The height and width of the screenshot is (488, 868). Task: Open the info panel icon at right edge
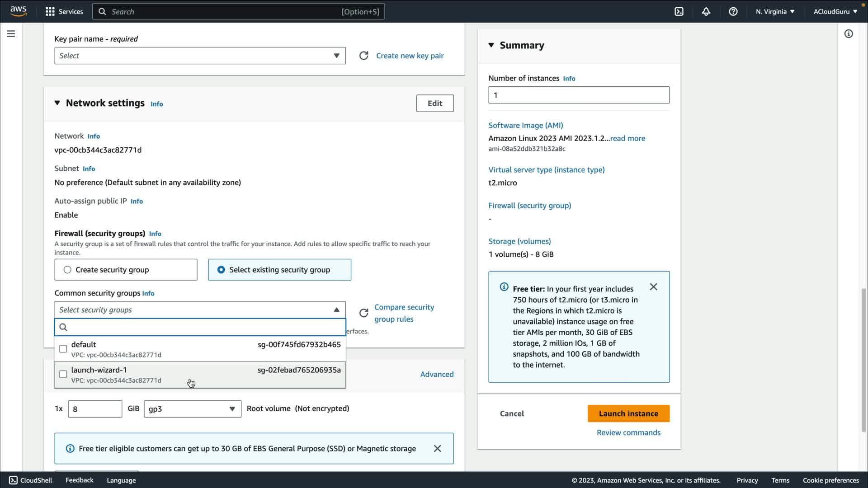[849, 34]
